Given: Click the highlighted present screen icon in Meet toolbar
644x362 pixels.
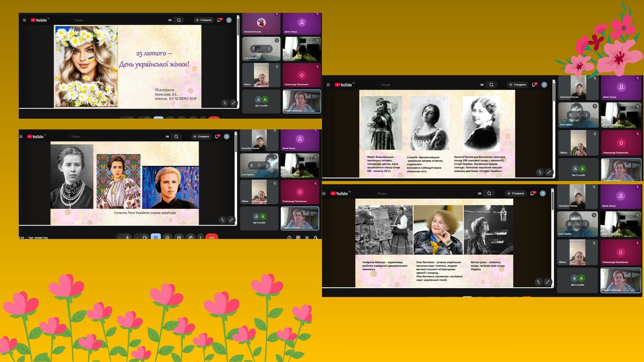Looking at the screenshot, I should tap(156, 237).
